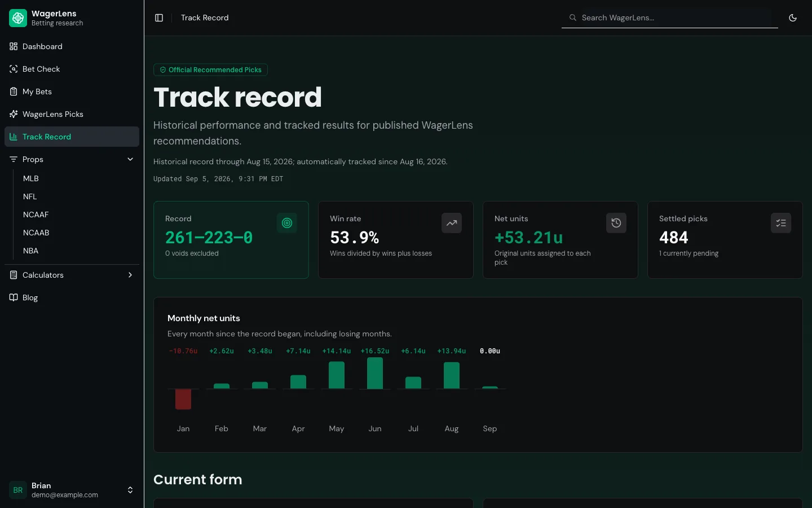The image size is (812, 508).
Task: Click the Props filter icon
Action: tap(14, 159)
